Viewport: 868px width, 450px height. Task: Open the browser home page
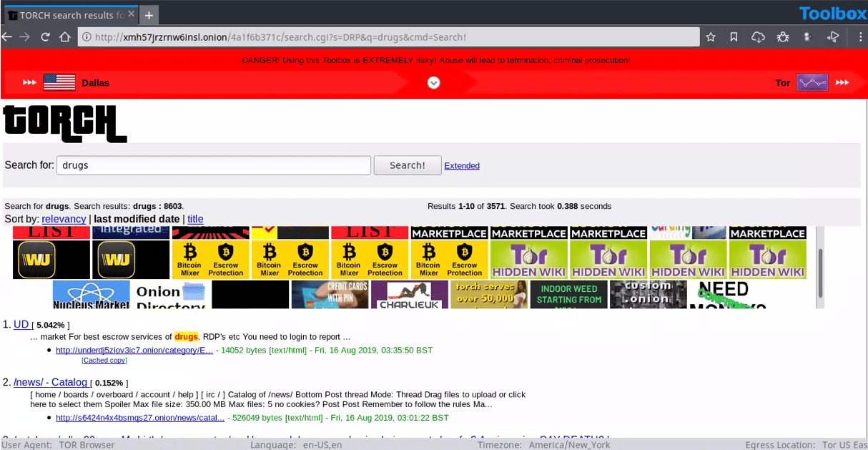(65, 36)
